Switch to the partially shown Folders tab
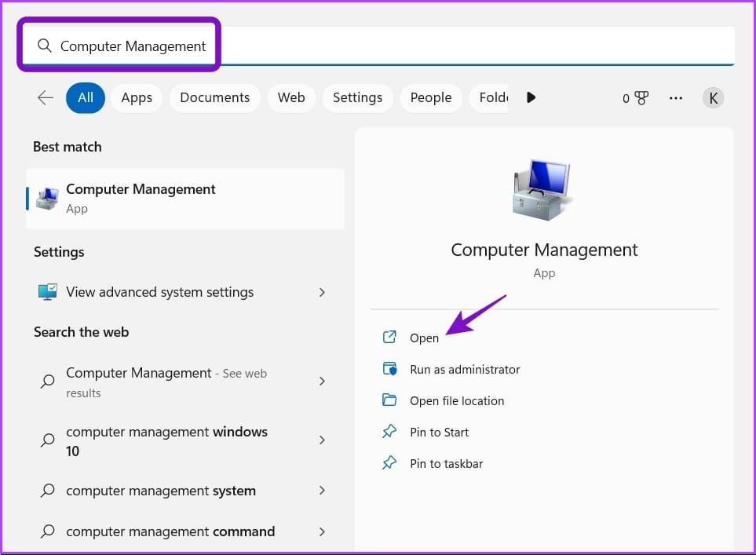 point(489,97)
